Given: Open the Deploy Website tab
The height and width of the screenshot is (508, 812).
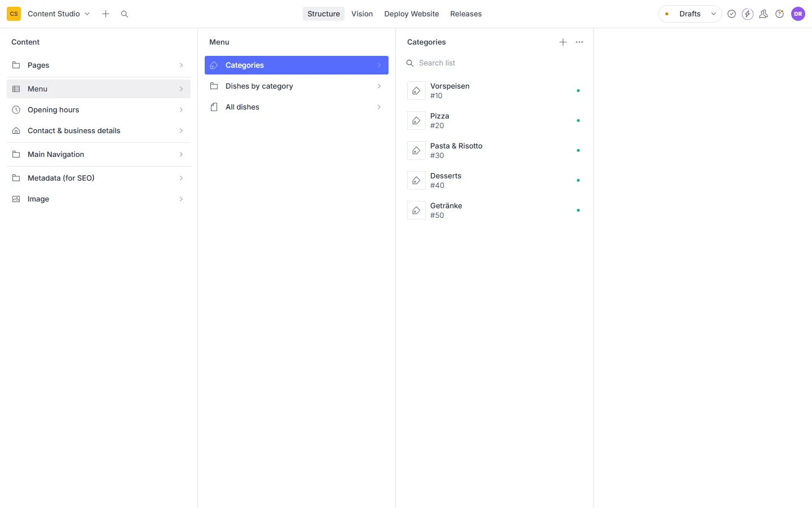Looking at the screenshot, I should click(x=412, y=14).
